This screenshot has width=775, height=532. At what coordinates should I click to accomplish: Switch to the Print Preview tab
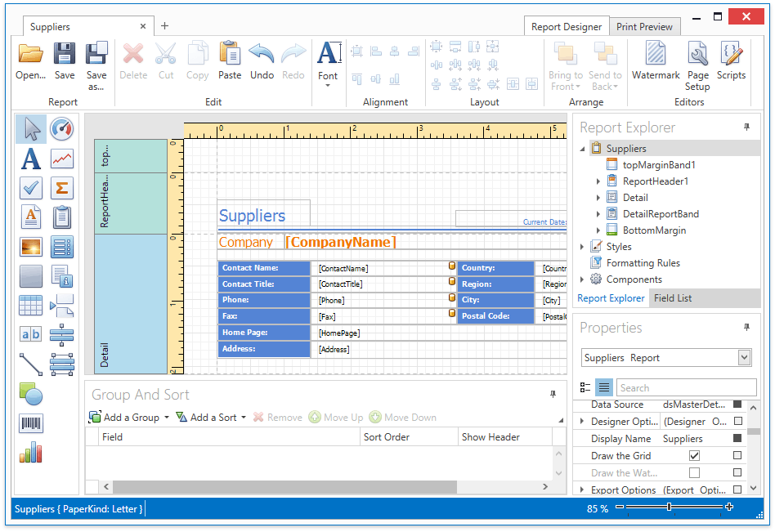(x=644, y=26)
